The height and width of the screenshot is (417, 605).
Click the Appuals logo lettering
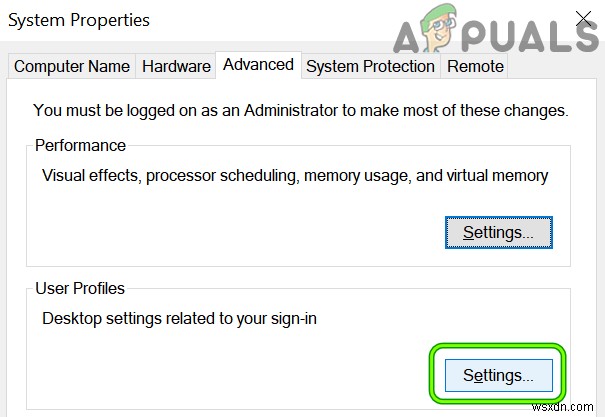pos(497,35)
